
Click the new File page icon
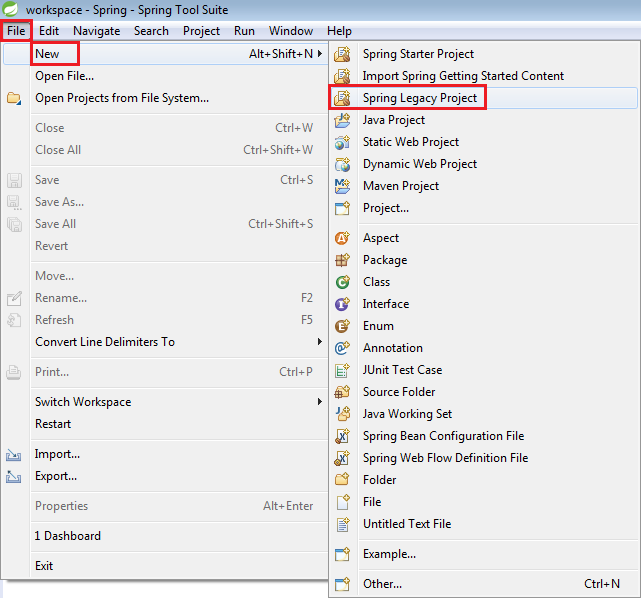click(x=342, y=502)
